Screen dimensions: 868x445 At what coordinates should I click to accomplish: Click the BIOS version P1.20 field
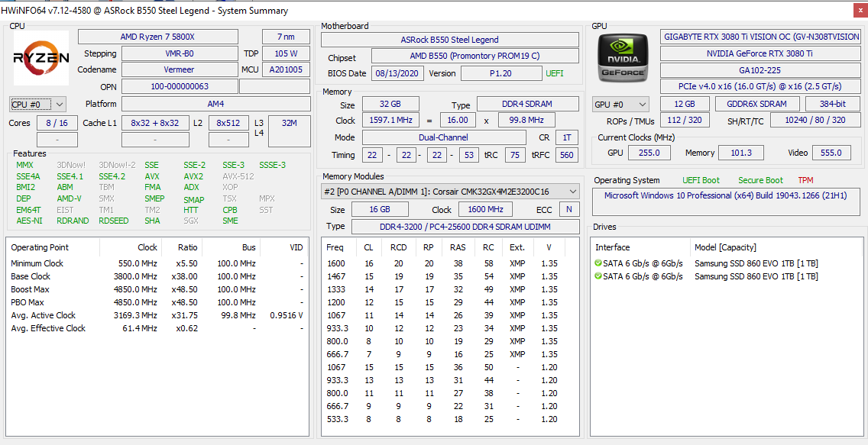coord(501,73)
